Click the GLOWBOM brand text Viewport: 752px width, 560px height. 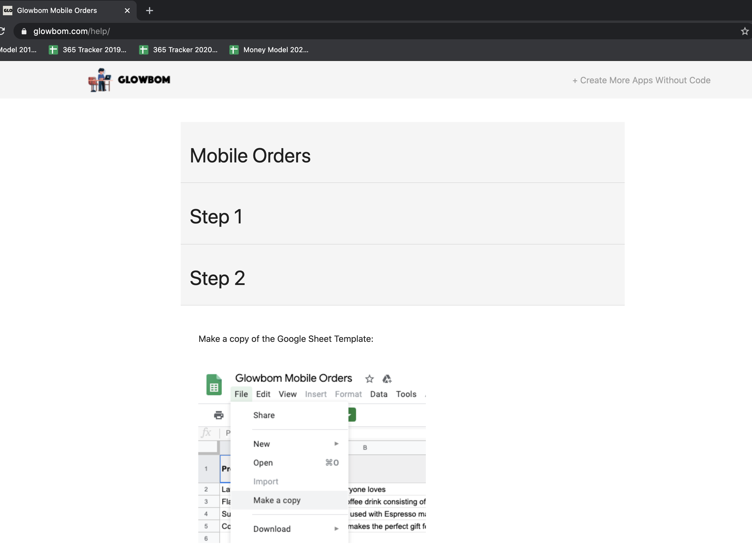coord(144,80)
